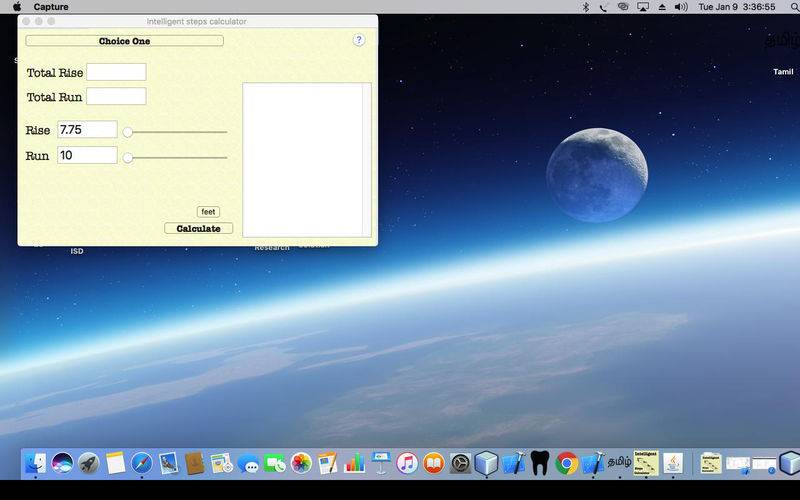800x500 pixels.
Task: Click the date and time Tue Jan 9
Action: (736, 7)
